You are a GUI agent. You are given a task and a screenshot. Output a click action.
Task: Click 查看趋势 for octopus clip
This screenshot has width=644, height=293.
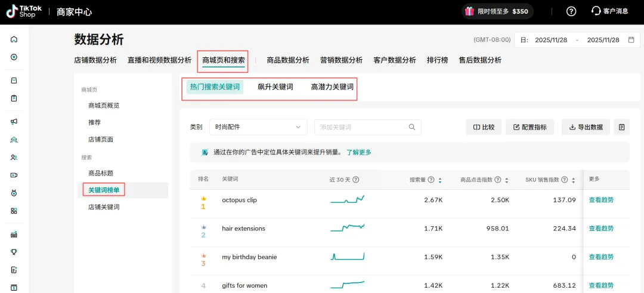(600, 200)
